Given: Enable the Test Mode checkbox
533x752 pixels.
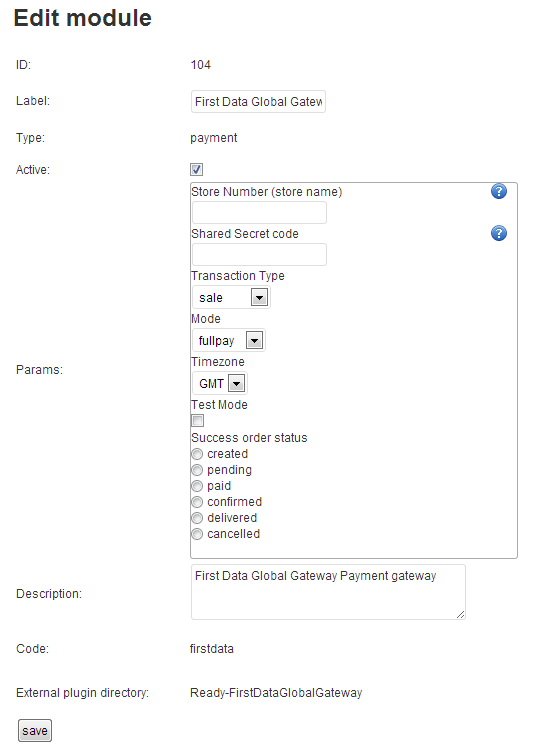Looking at the screenshot, I should 197,421.
